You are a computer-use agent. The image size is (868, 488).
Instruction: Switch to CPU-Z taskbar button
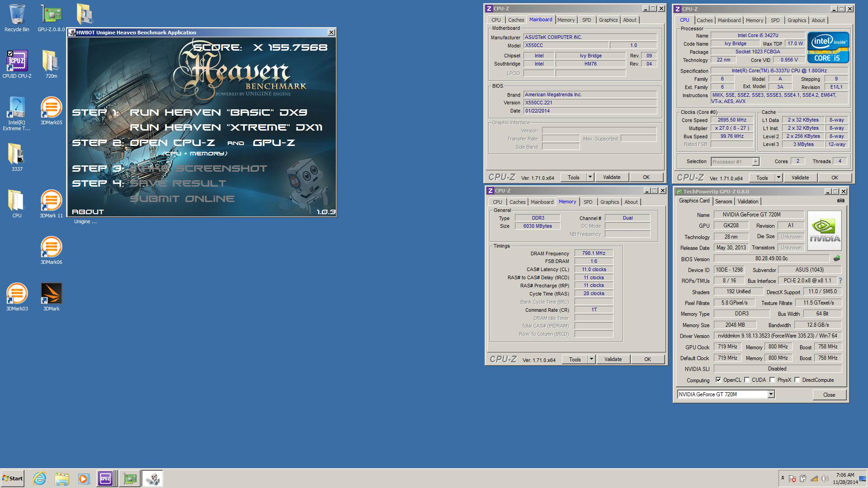click(x=105, y=479)
